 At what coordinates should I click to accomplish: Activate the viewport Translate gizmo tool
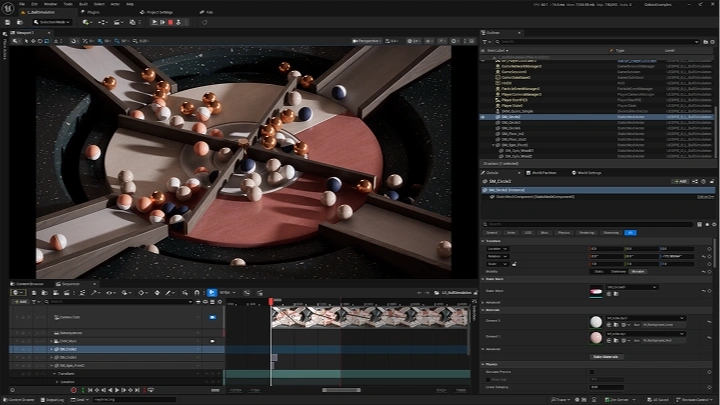[33, 41]
